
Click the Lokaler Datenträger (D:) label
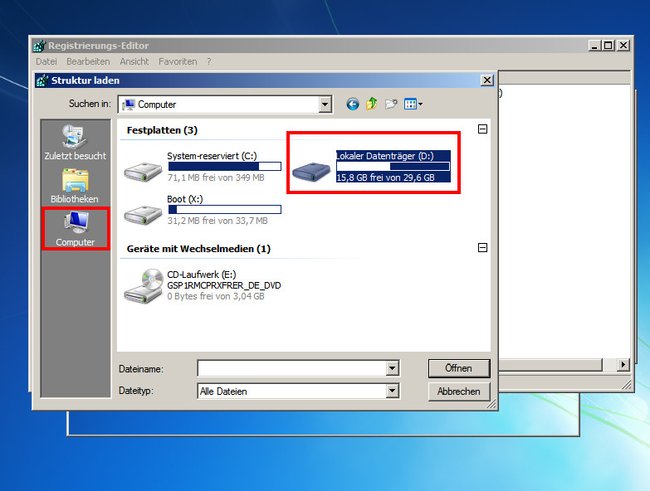point(385,156)
